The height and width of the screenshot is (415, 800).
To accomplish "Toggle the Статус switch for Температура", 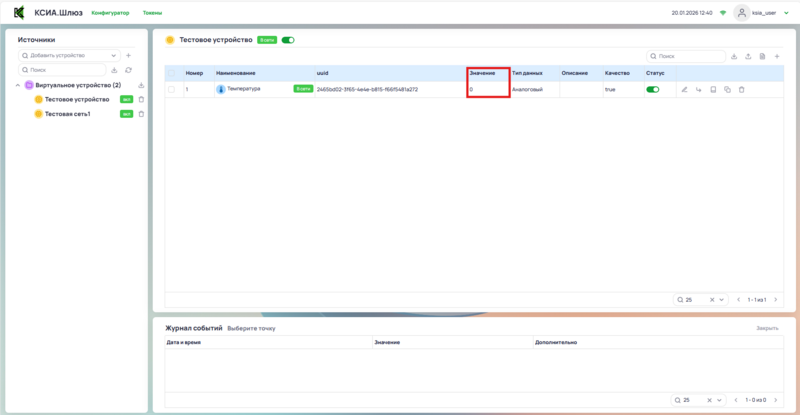I will coord(653,89).
